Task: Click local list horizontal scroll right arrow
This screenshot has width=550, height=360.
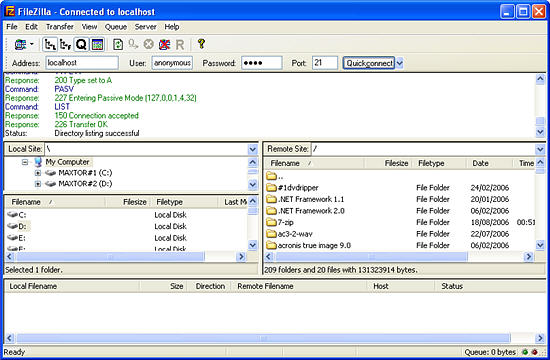Action: pos(241,257)
